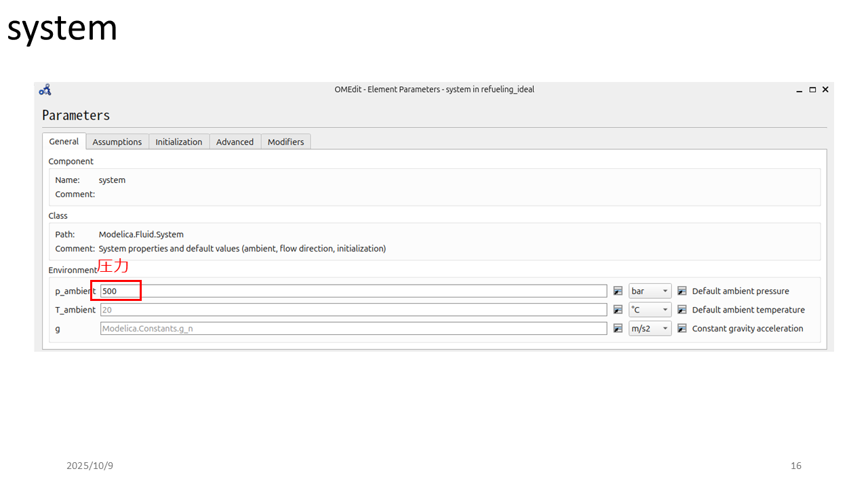Click the icon right of the T_ambient value field
Image resolution: width=868 pixels, height=488 pixels.
[x=618, y=310]
